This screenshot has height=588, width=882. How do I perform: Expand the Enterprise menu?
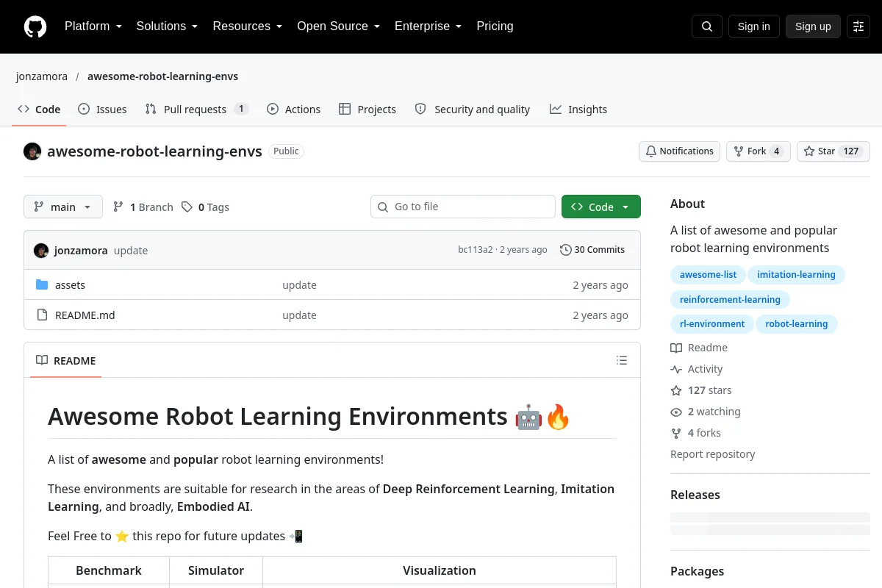click(x=428, y=26)
